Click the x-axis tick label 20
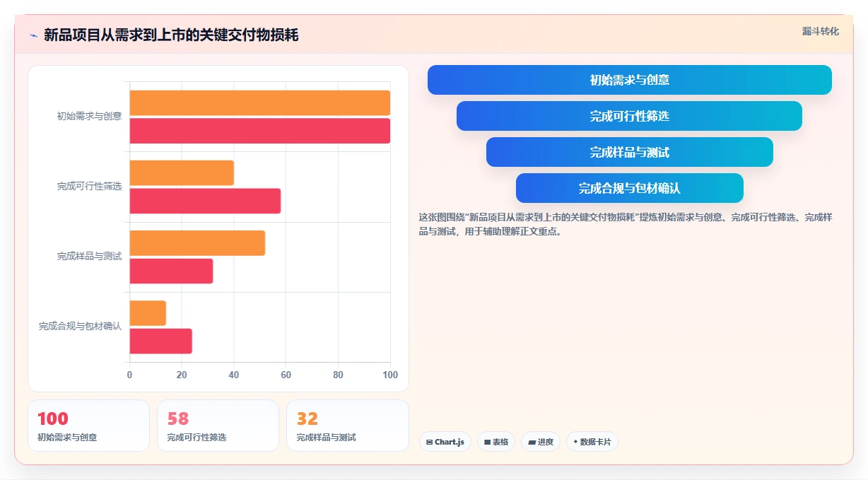 (x=182, y=375)
